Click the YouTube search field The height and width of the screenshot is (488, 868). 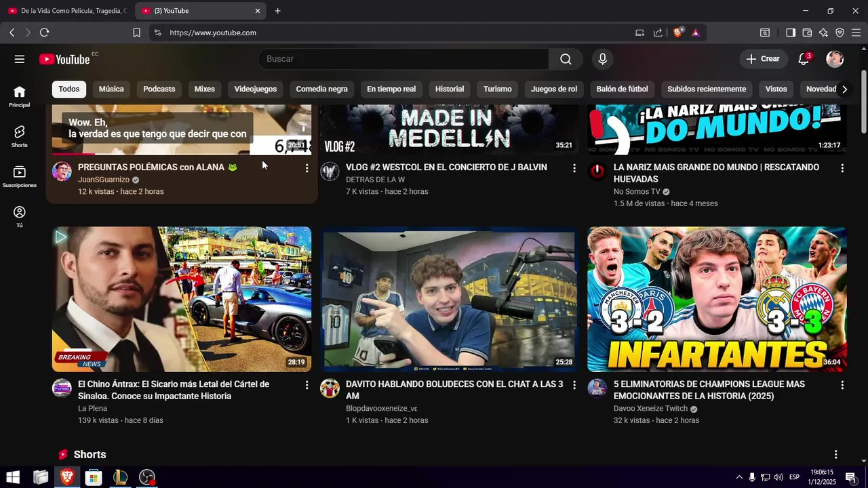(x=403, y=59)
